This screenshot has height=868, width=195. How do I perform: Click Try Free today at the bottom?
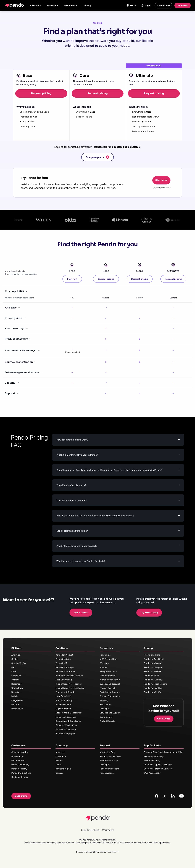coord(149,612)
